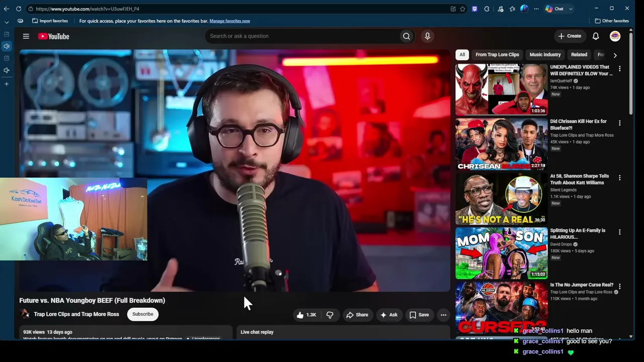Open options for UNEXPLAINED VIDEOS recommendation

tap(620, 69)
